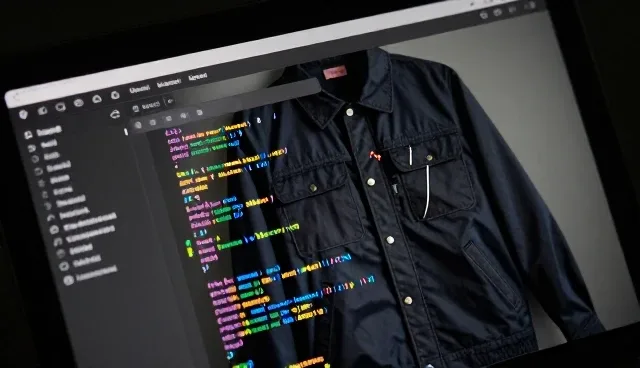Select the open file tab with document icon
Viewport: 640px width, 368px height.
[146, 107]
